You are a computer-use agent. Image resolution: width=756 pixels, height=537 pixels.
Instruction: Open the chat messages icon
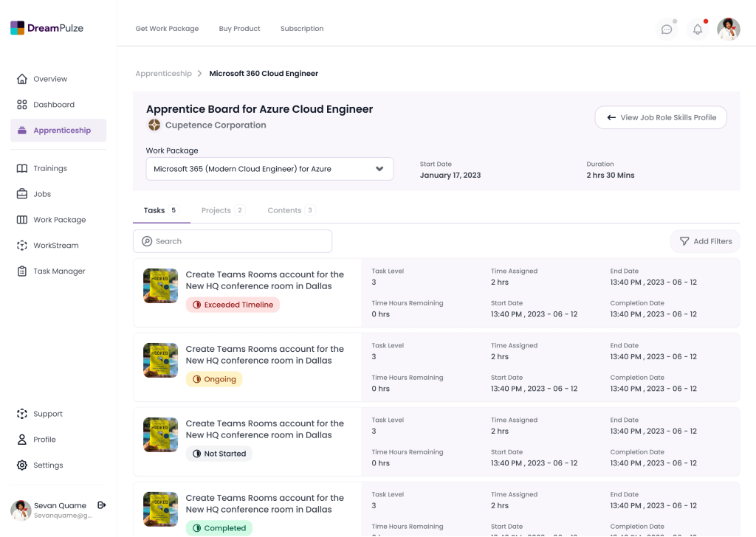pyautogui.click(x=667, y=30)
